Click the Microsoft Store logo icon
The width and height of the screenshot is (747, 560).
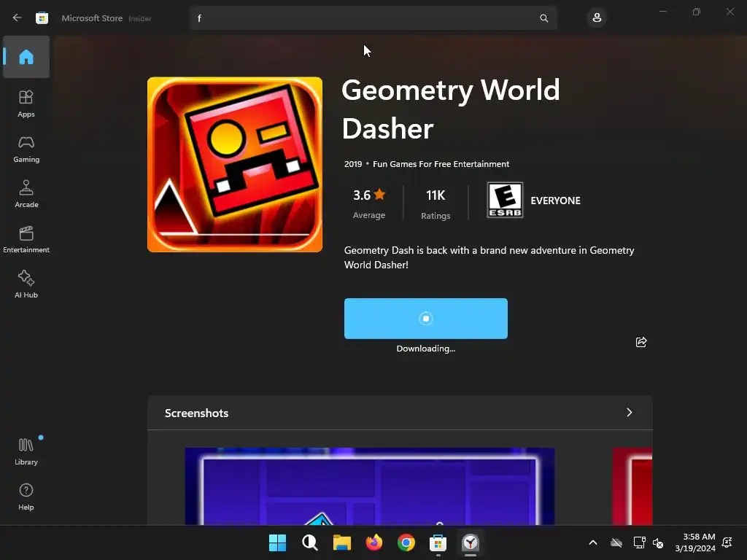[42, 18]
